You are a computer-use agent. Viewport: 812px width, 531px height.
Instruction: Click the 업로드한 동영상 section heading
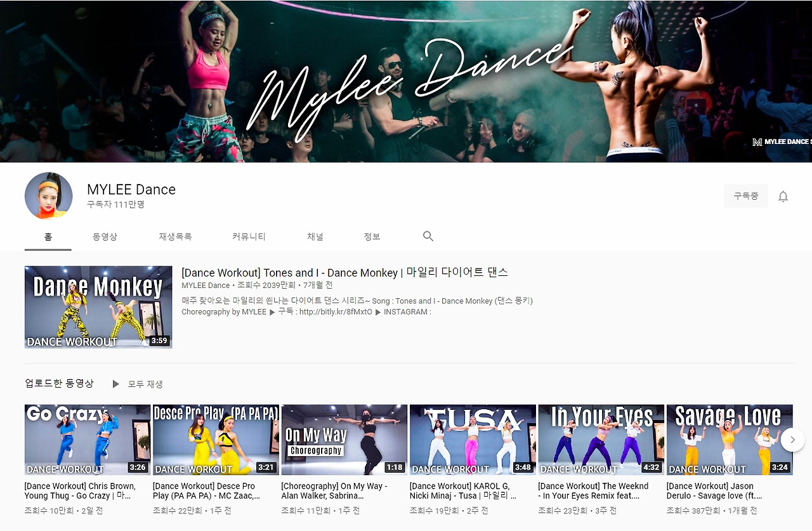tap(59, 383)
